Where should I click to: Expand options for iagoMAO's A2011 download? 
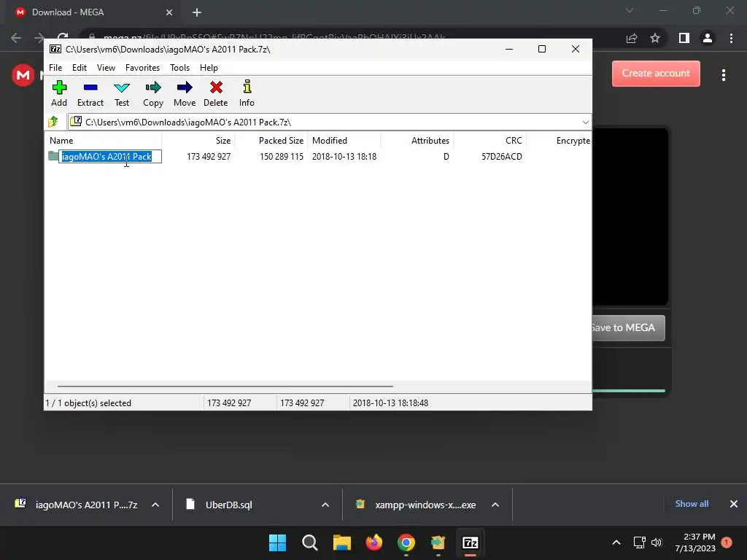click(155, 505)
